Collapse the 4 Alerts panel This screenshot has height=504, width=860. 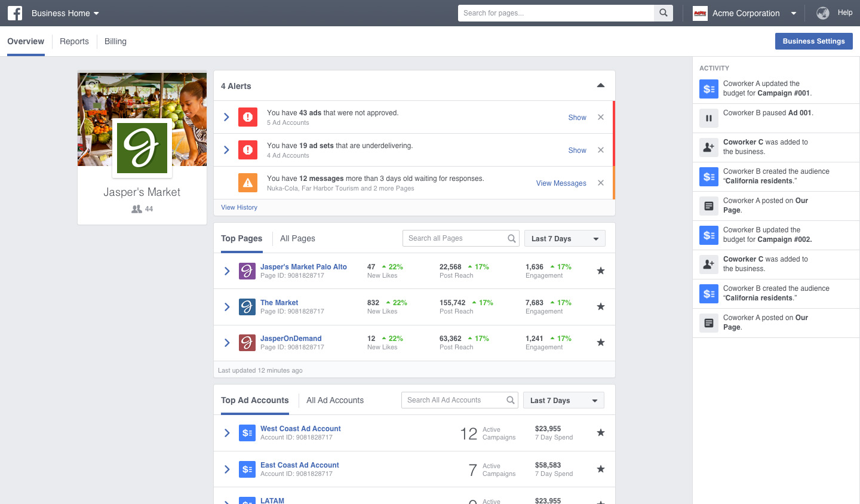click(x=601, y=85)
